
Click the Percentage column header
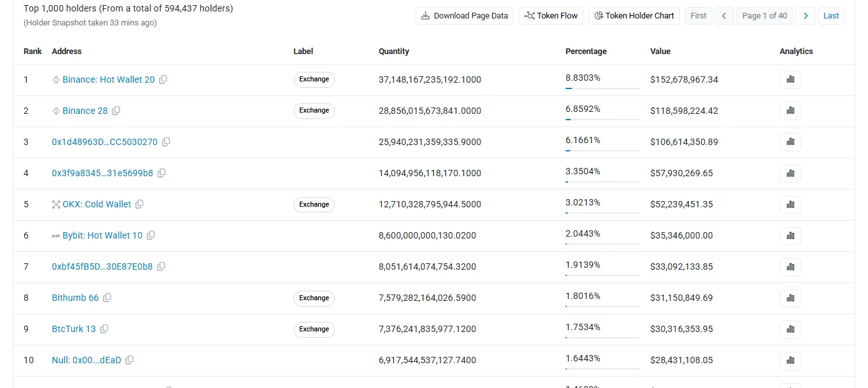pyautogui.click(x=586, y=52)
